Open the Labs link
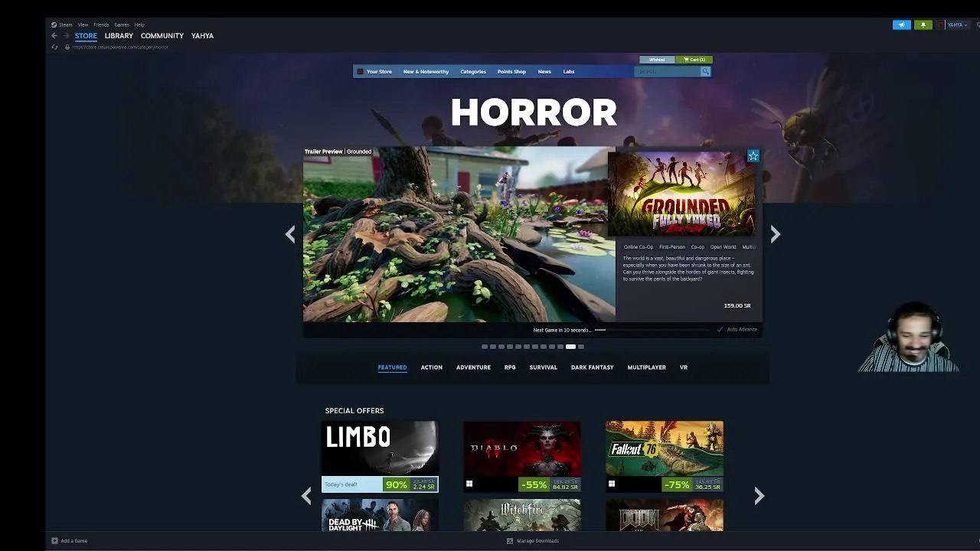 click(x=569, y=71)
